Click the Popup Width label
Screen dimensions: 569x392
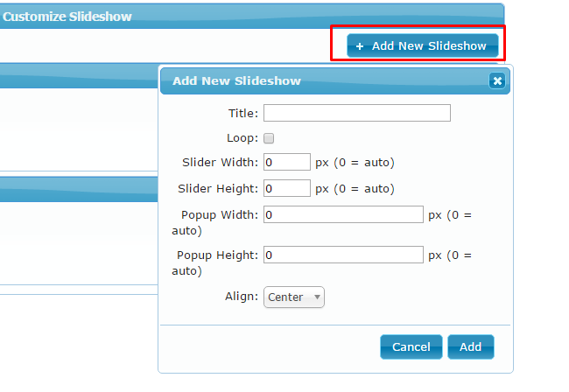point(217,214)
